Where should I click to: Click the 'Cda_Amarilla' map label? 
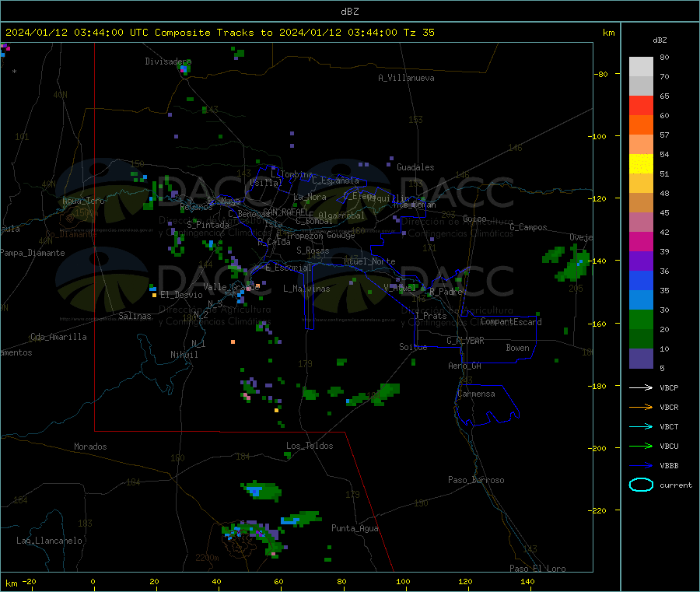point(58,337)
